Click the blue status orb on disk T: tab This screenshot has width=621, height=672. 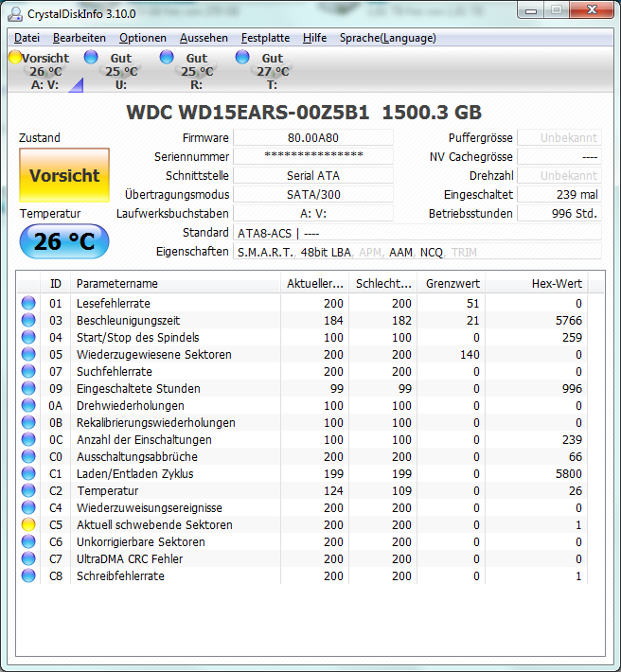click(x=242, y=57)
